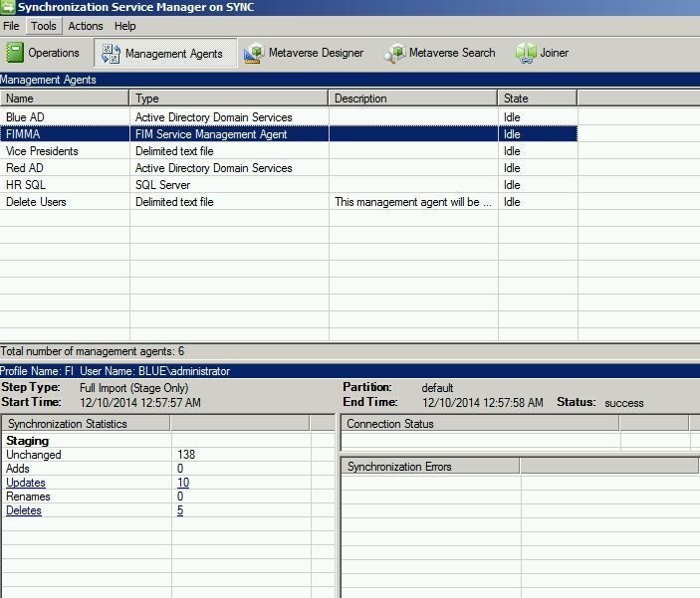Click the Full Import step type value
The image size is (700, 598).
click(134, 387)
